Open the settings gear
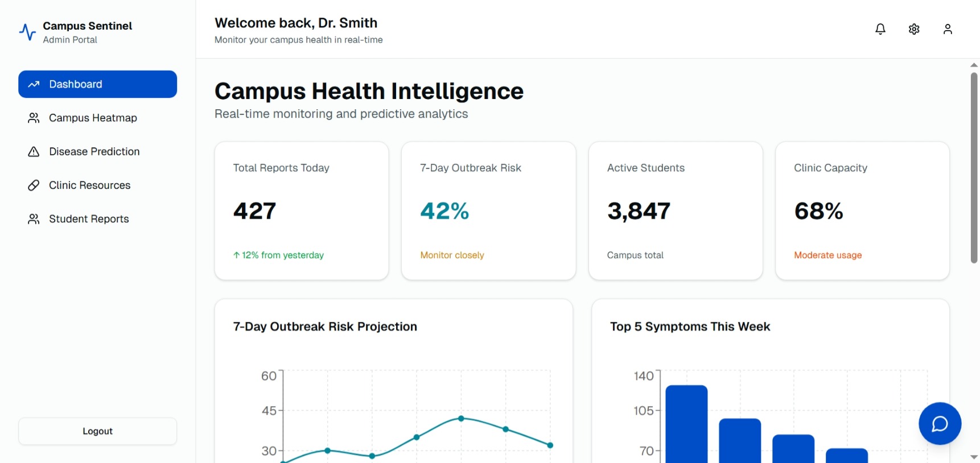980x463 pixels. click(913, 28)
